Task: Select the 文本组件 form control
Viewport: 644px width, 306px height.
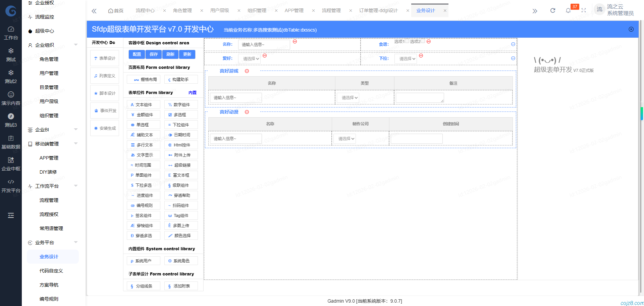Action: pos(143,104)
